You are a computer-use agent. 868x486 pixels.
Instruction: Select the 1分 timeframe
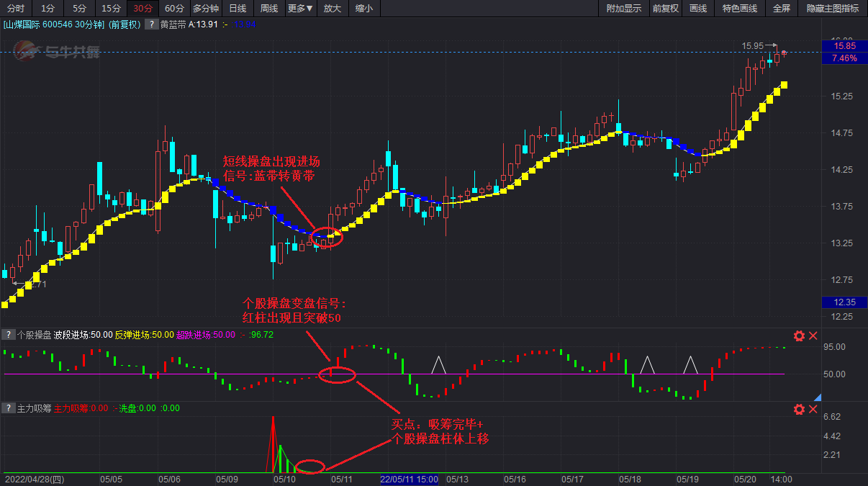coord(48,9)
